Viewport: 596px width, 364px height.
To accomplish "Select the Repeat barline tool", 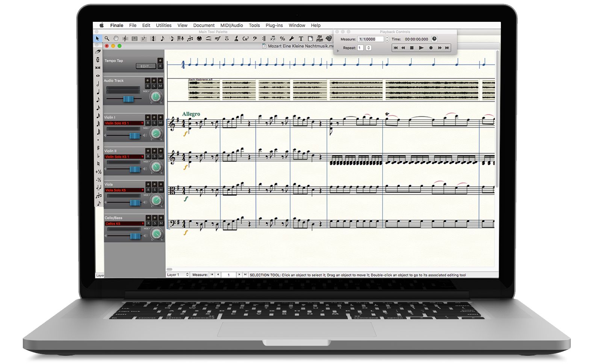I will [x=264, y=38].
